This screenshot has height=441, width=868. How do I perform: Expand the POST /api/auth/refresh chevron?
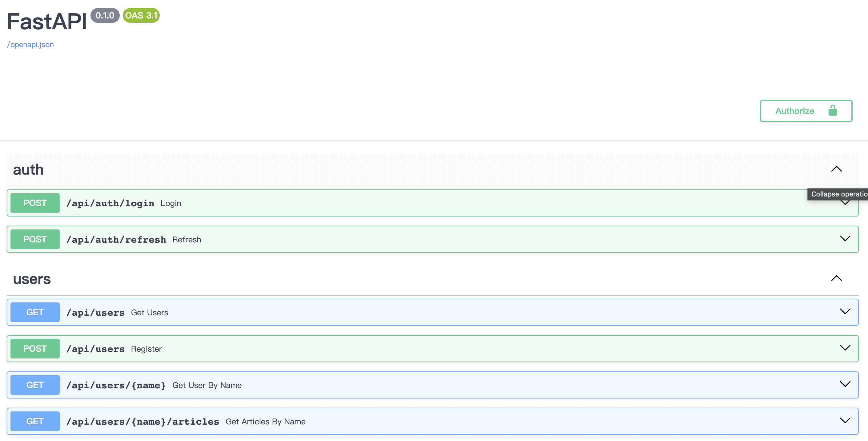click(845, 239)
